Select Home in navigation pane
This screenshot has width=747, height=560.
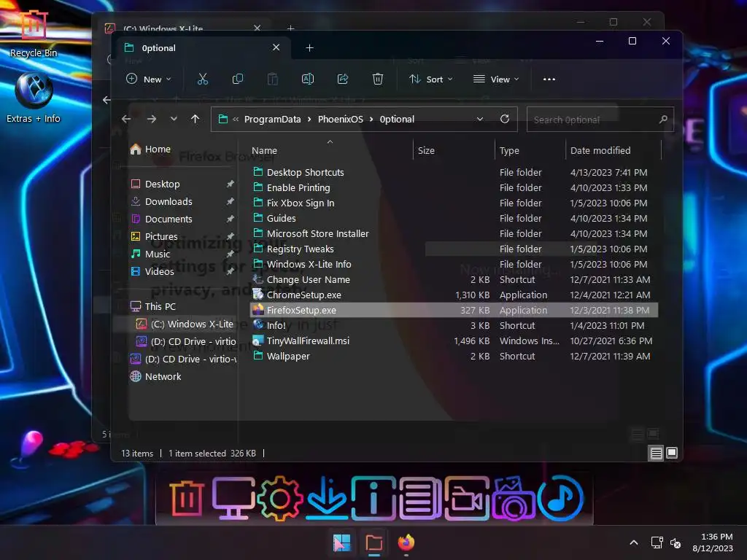[x=150, y=149]
